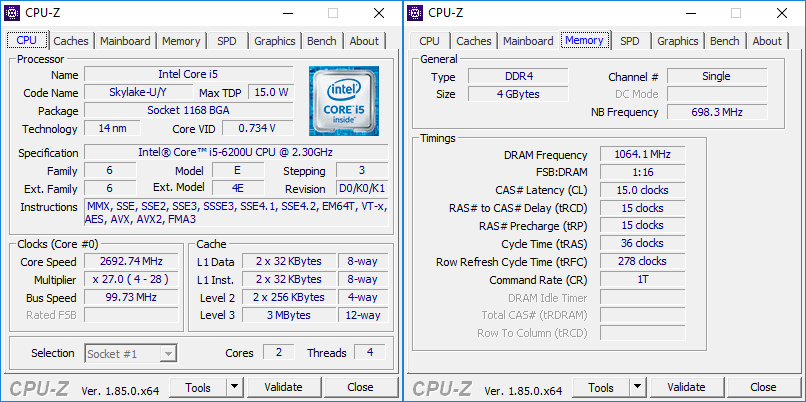
Task: Close the left CPU-Z window with X
Action: click(379, 13)
